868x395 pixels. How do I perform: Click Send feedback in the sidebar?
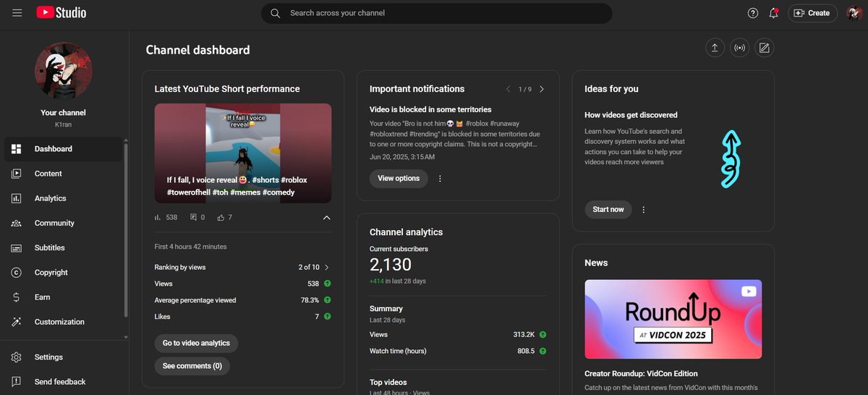[63, 382]
